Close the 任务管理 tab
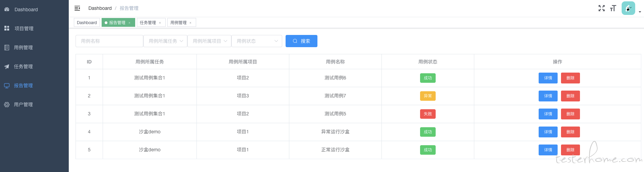Viewport: 644px width, 172px height. click(x=160, y=23)
